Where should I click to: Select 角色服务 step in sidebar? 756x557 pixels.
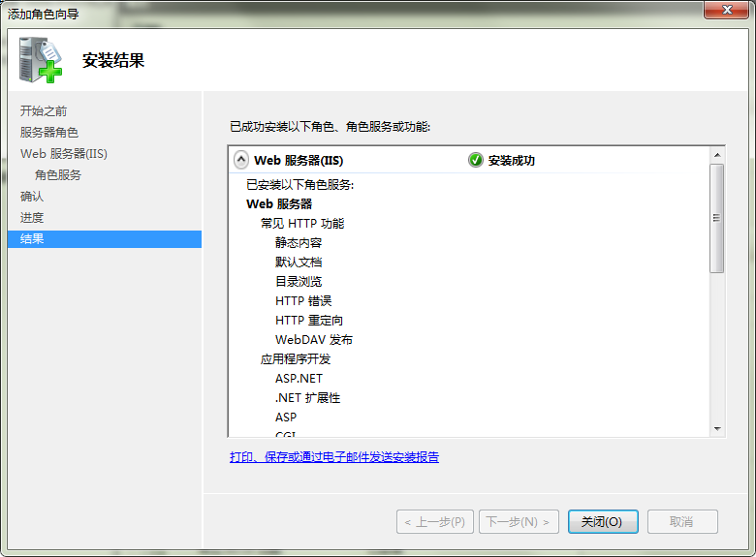pos(58,175)
